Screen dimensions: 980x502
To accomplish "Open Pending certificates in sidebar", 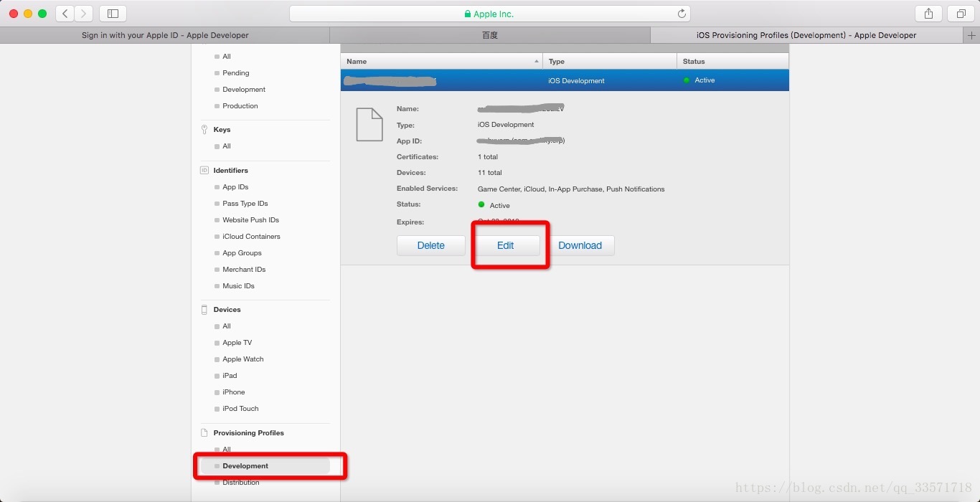I will [x=236, y=73].
